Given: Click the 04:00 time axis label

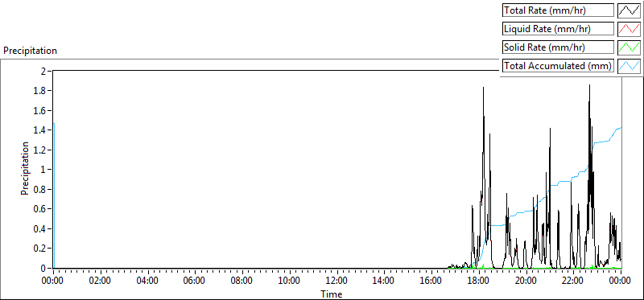Looking at the screenshot, I should point(147,282).
